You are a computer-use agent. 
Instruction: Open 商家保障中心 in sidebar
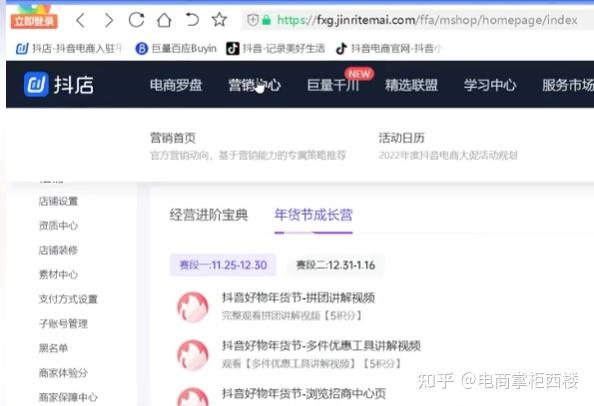point(68,397)
